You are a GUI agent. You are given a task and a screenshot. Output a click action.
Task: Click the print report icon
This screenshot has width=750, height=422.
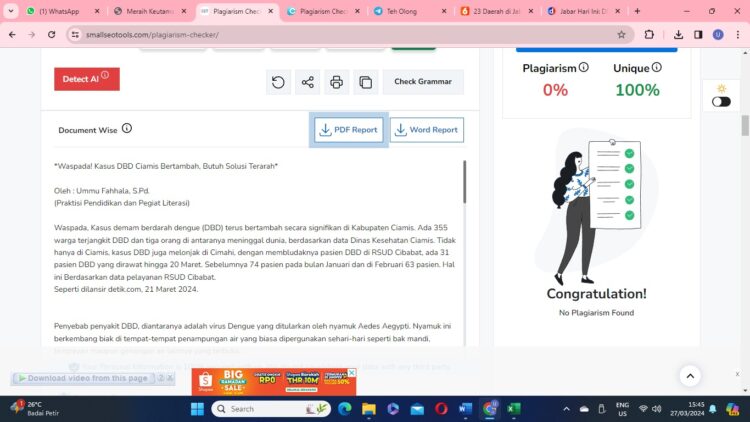click(x=337, y=82)
